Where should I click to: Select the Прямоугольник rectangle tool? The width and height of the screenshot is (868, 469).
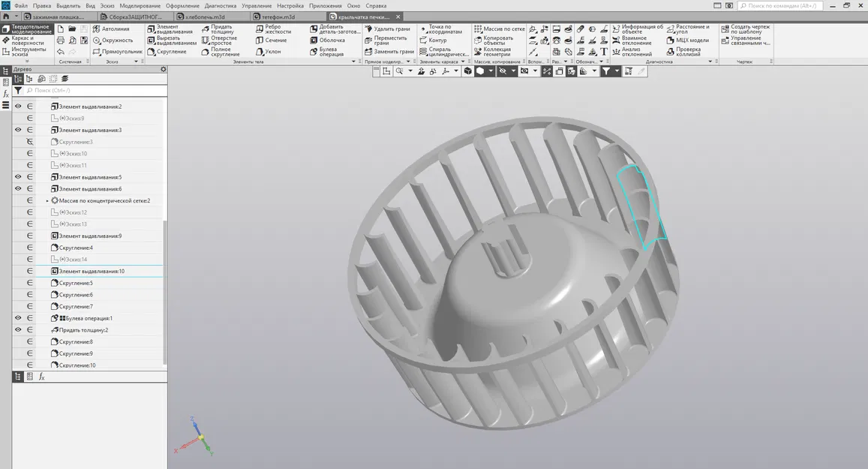117,52
